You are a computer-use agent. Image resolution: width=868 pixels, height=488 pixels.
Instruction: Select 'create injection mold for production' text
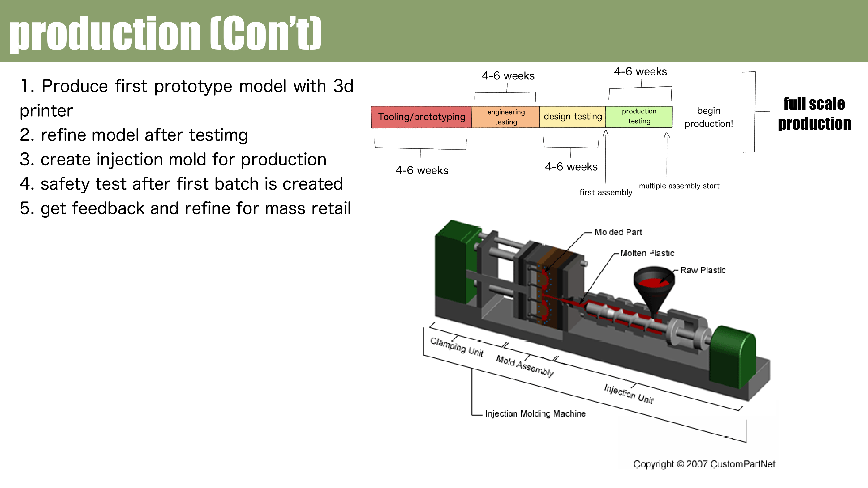pos(173,160)
